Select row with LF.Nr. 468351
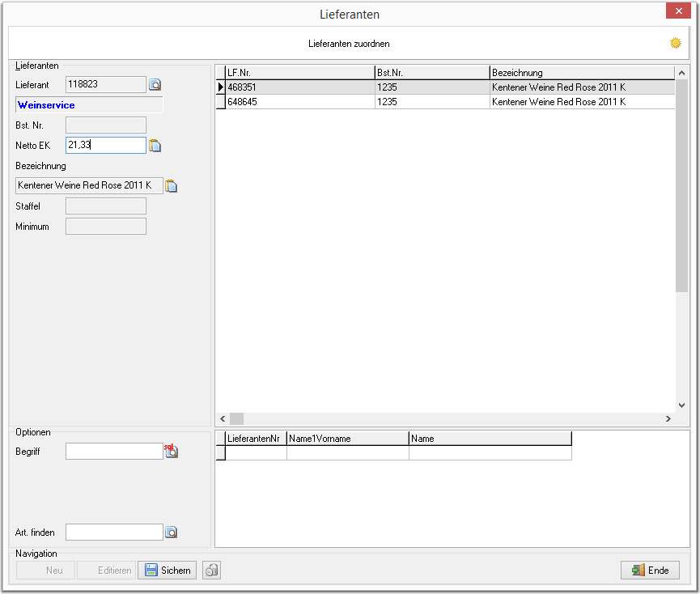 [x=445, y=87]
